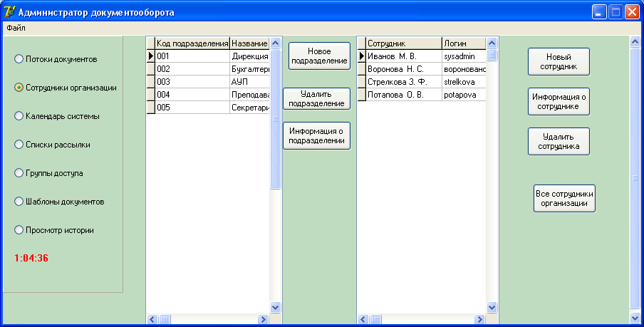Screen dimensions: 644x327
Task: Click employees grid scroll down arrow
Action: (492, 307)
